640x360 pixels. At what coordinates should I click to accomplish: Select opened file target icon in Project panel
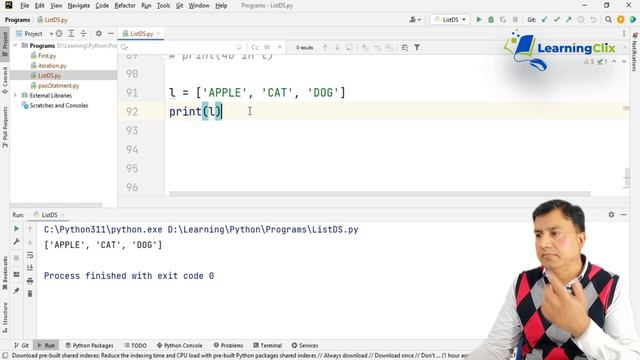[x=59, y=33]
